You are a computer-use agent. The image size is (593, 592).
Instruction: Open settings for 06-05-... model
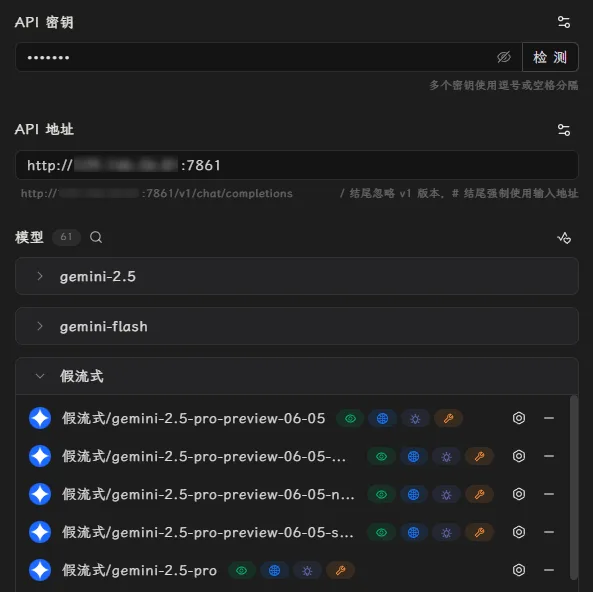pos(519,456)
